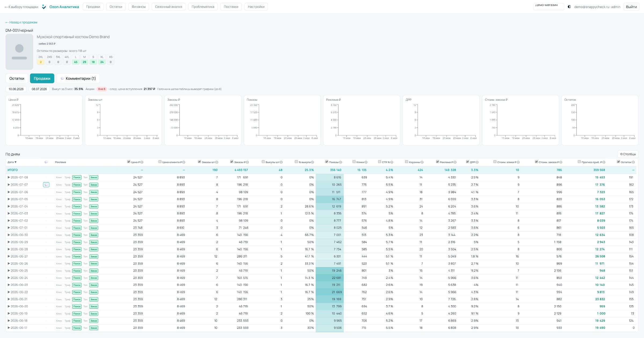The image size is (644, 338).
Task: Click the info icon next to ДРР
Action: [x=477, y=162]
